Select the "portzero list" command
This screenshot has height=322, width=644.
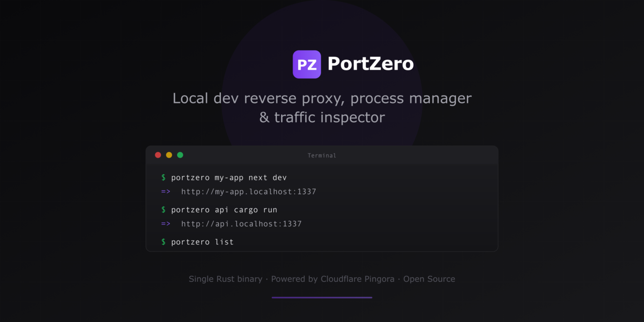tap(202, 242)
